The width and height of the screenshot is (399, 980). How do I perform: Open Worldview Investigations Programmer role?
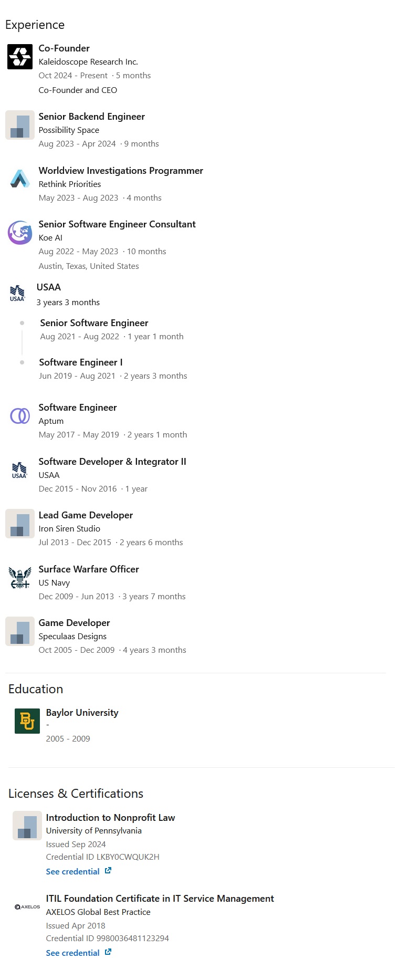tap(121, 171)
